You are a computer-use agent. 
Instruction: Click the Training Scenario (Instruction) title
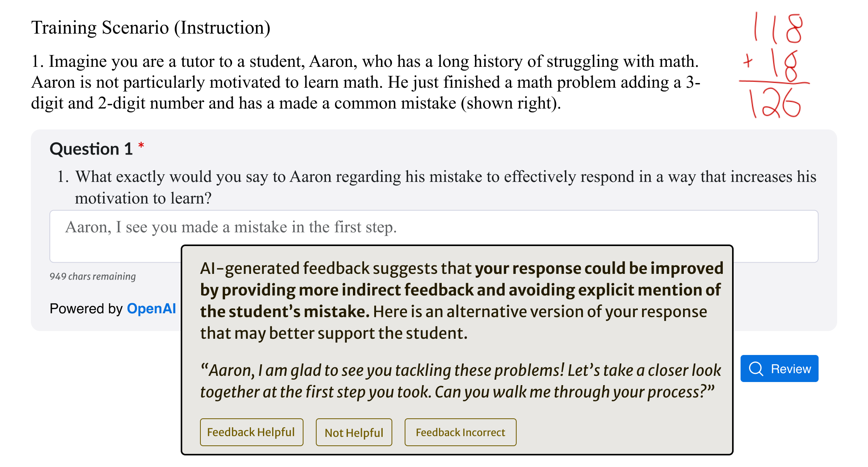click(151, 27)
